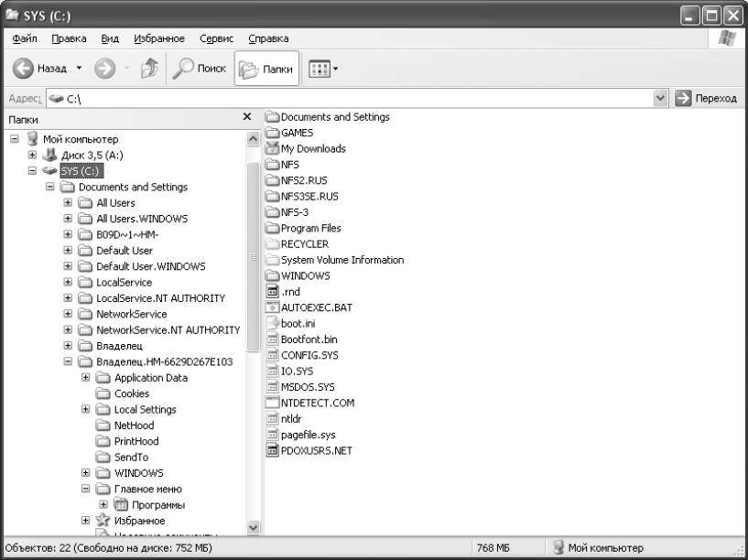The image size is (748, 560).
Task: Select the Избранное star icon in tree
Action: tap(103, 520)
